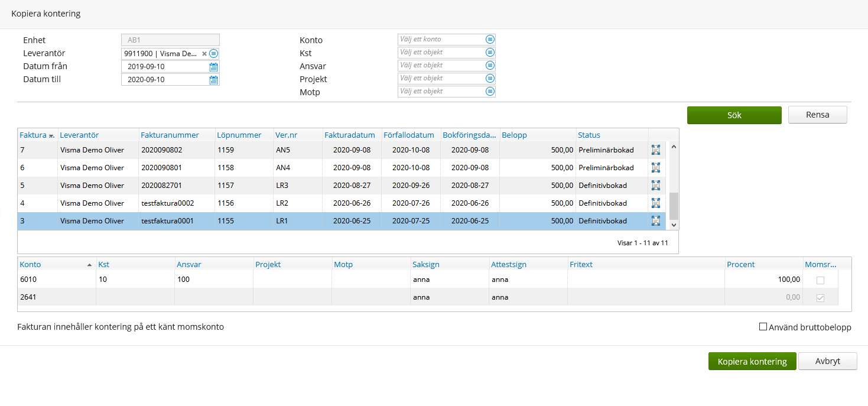View the attached image for faktura 3
The width and height of the screenshot is (868, 406).
pyautogui.click(x=656, y=220)
